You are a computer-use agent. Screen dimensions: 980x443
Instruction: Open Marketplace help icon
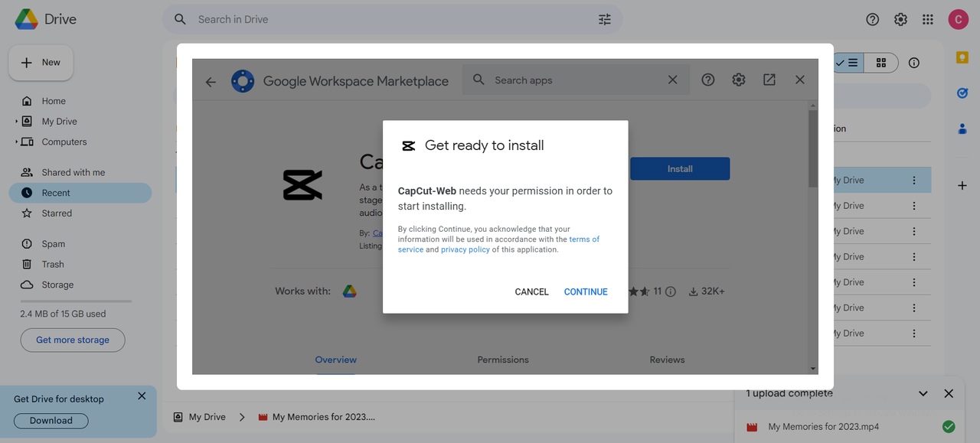(708, 80)
